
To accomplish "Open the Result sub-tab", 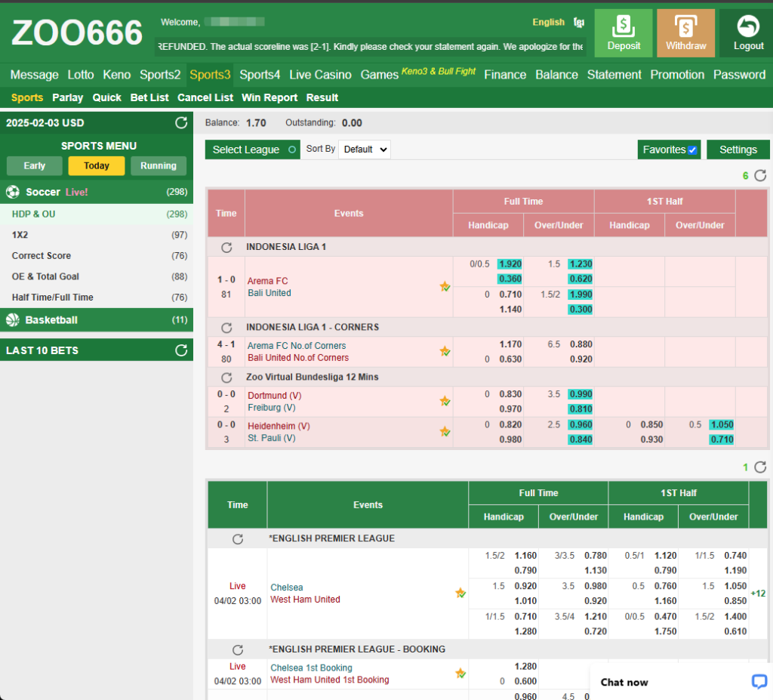I will click(x=322, y=97).
